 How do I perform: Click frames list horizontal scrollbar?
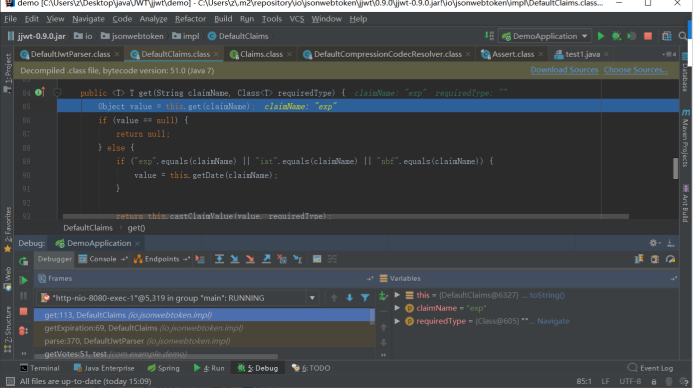156,356
